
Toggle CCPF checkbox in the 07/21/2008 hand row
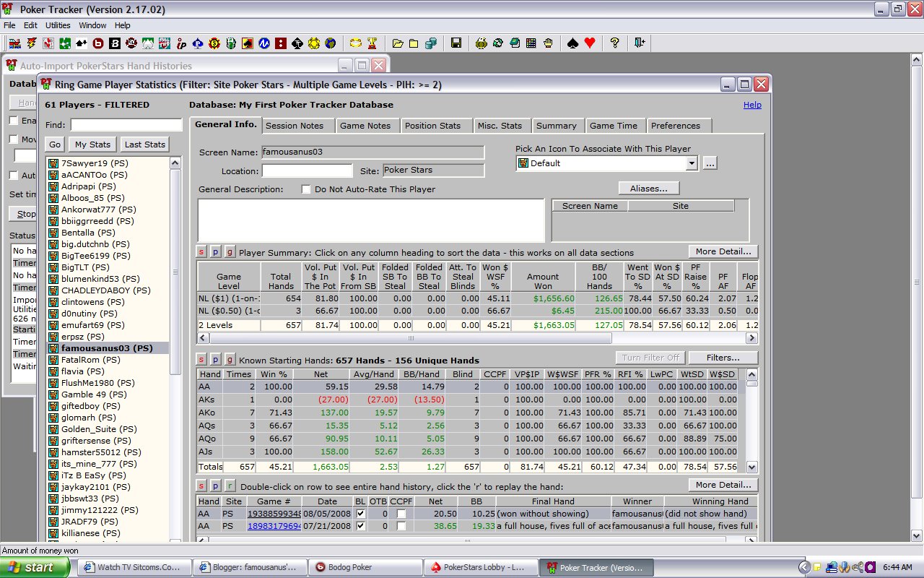(x=401, y=526)
